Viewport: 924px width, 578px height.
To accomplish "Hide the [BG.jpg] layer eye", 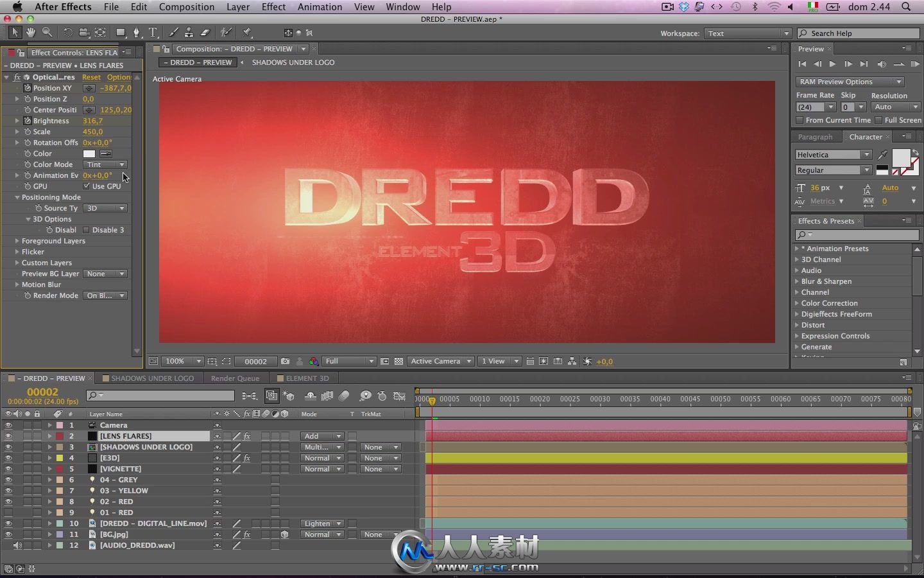I will coord(8,534).
